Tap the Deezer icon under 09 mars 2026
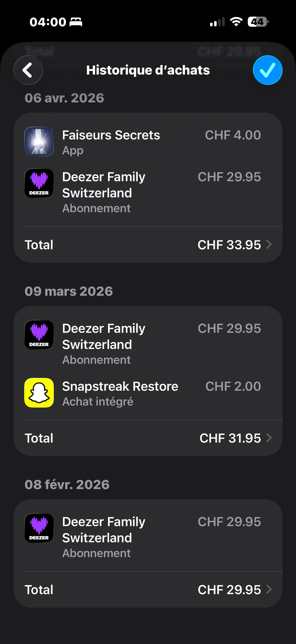 pos(39,335)
